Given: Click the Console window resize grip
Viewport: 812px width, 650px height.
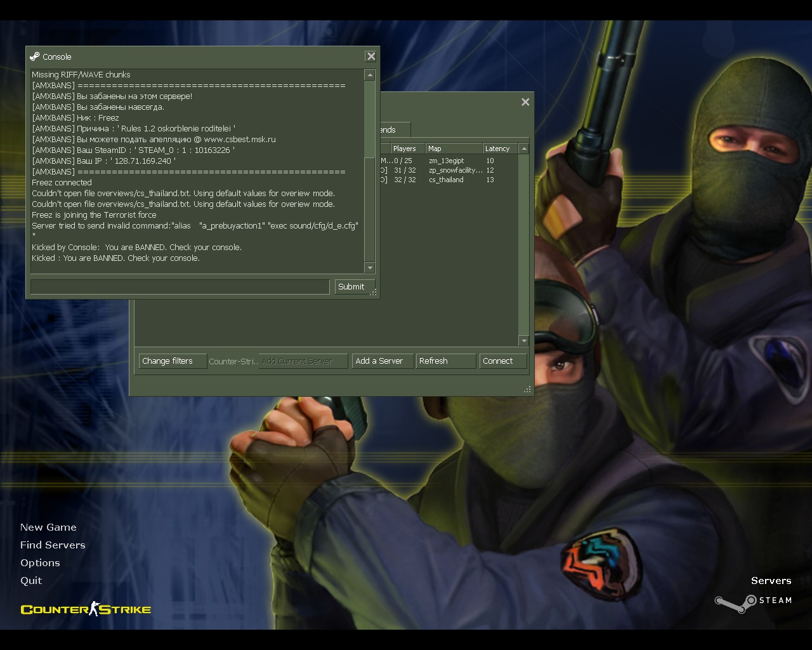Looking at the screenshot, I should pos(374,293).
